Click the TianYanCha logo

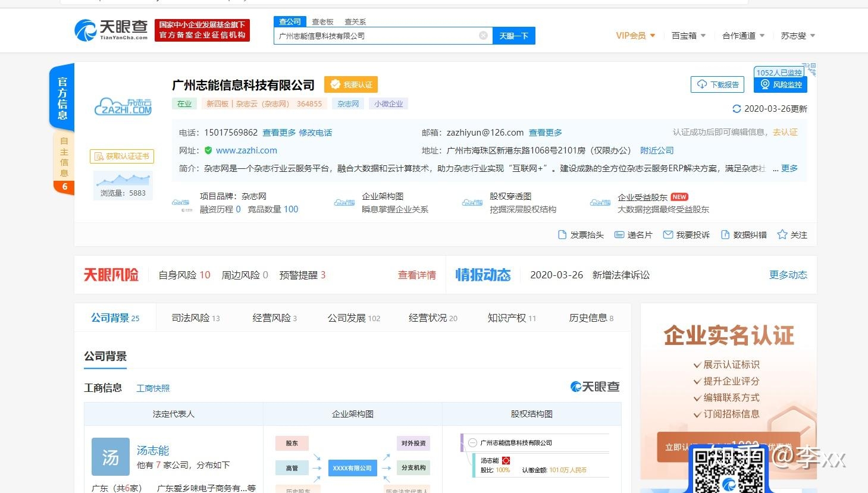[x=111, y=30]
